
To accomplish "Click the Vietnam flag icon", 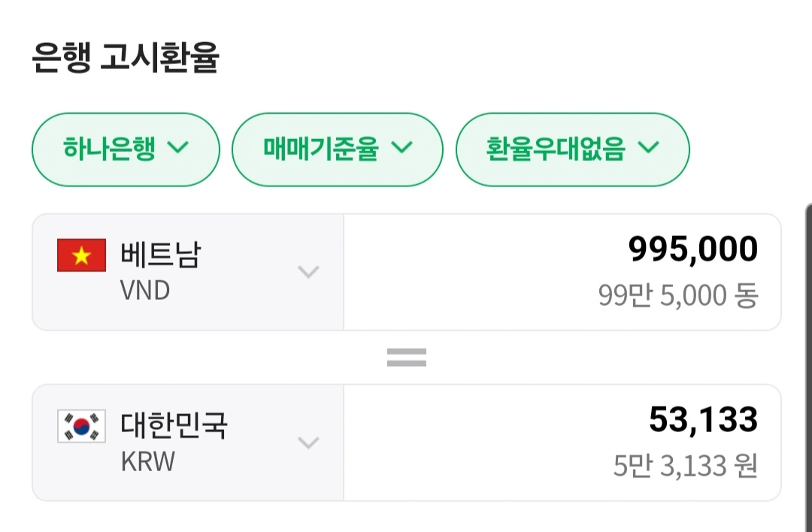I will pos(81,255).
